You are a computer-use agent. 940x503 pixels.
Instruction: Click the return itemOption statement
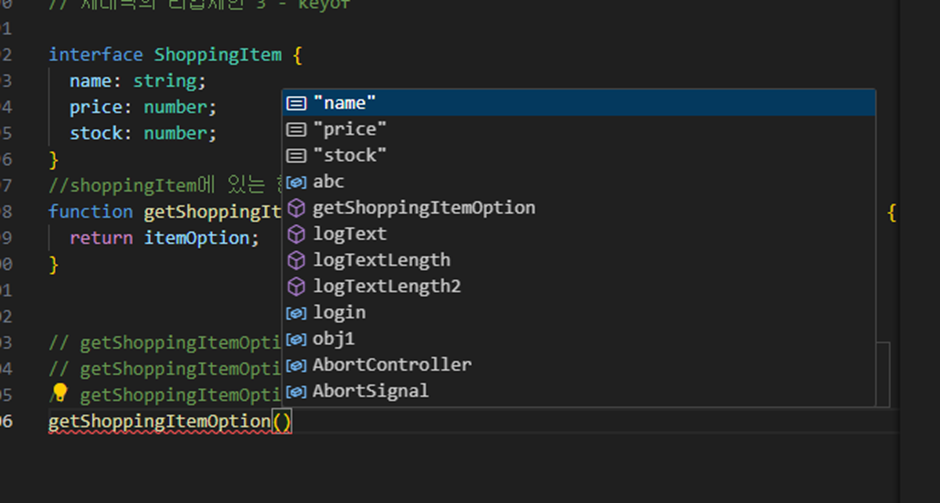pos(164,238)
